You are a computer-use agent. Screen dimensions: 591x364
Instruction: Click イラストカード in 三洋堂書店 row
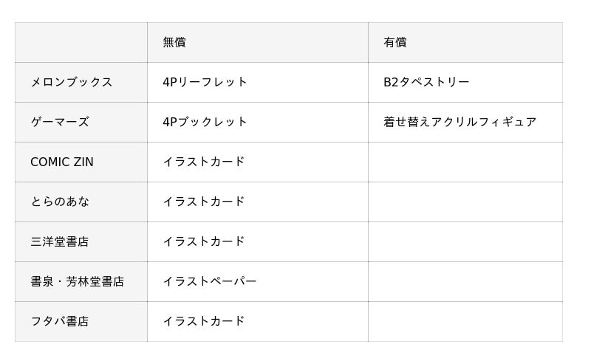tap(204, 242)
